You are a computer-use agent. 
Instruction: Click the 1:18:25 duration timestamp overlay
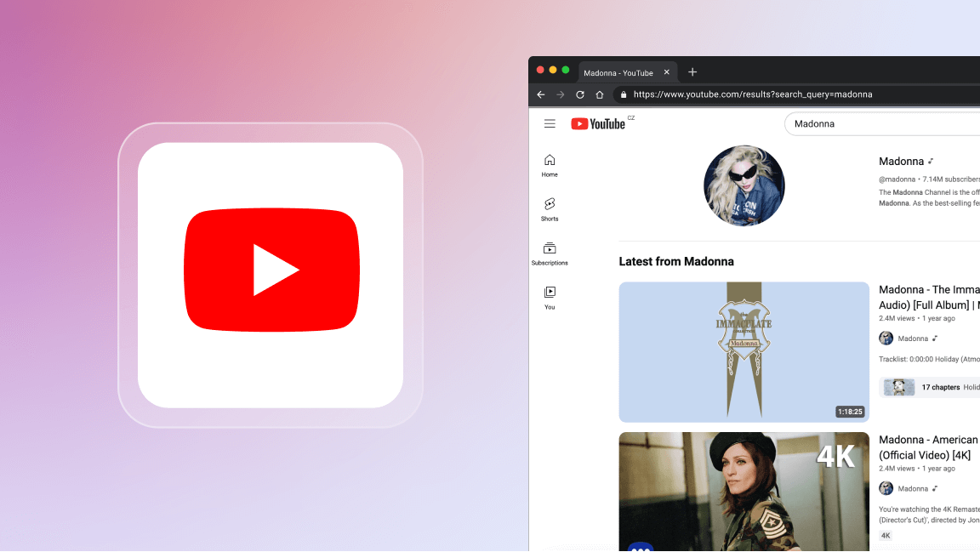(849, 412)
